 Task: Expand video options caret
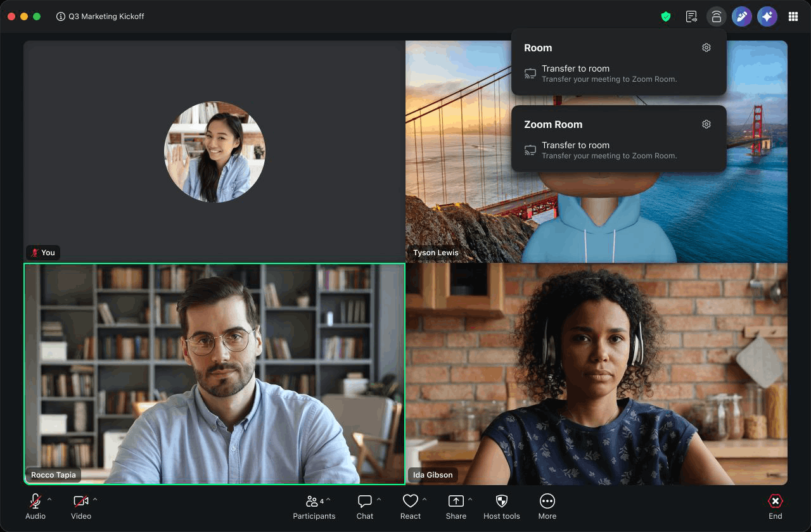[95, 500]
